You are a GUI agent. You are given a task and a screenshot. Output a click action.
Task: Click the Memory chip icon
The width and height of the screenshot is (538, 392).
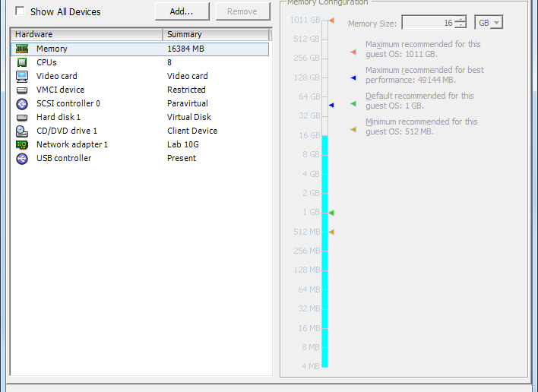22,49
